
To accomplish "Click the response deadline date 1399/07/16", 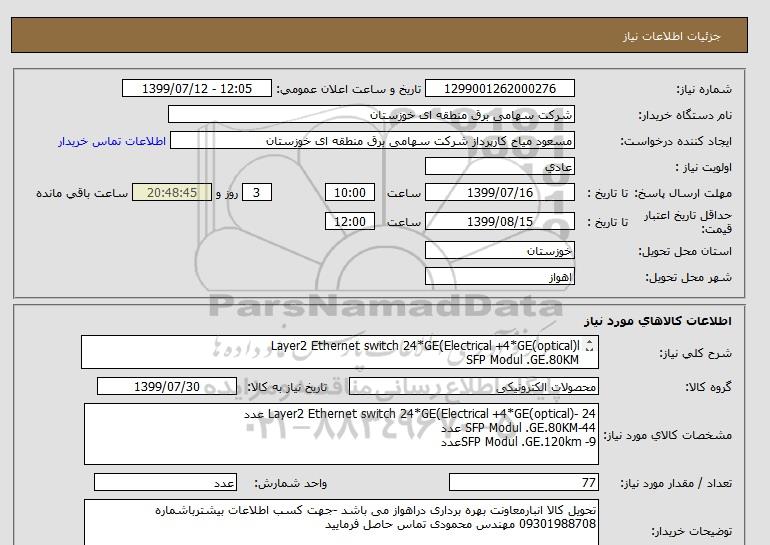I will [500, 193].
